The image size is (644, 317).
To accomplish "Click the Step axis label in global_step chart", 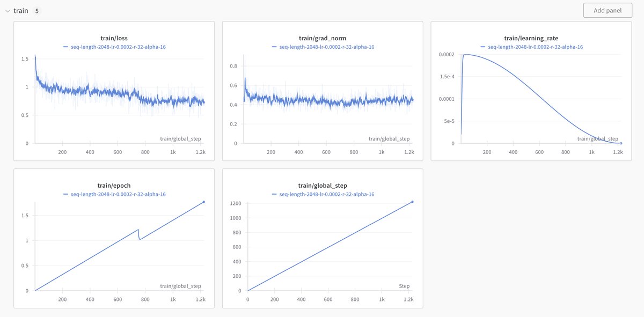I will coord(403,286).
